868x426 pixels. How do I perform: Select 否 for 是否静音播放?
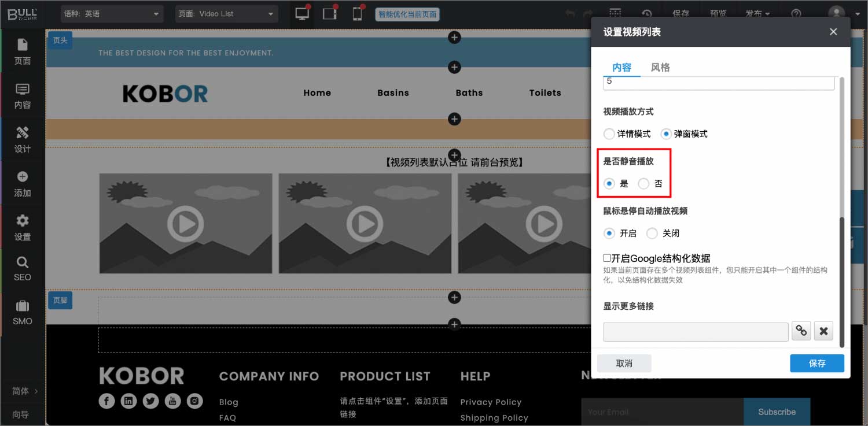click(643, 184)
